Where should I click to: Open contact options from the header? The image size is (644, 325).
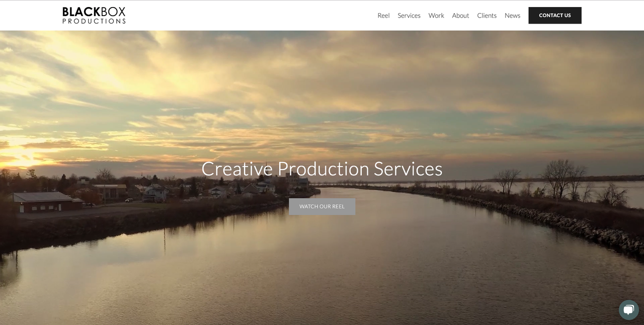pos(554,15)
